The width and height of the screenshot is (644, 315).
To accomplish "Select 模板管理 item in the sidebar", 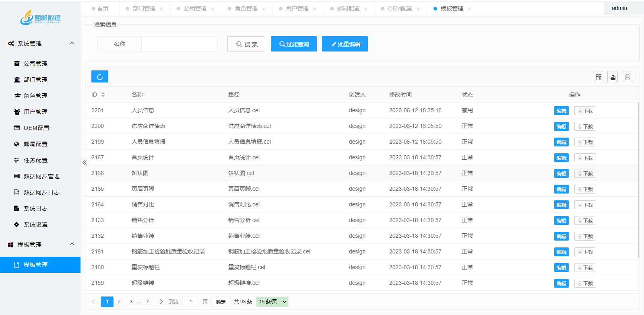I will (x=40, y=265).
